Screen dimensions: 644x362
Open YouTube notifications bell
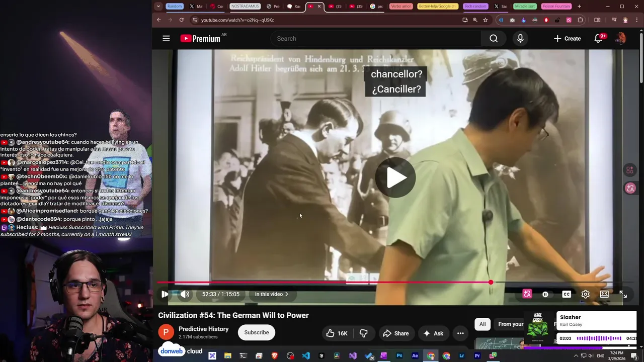click(598, 38)
